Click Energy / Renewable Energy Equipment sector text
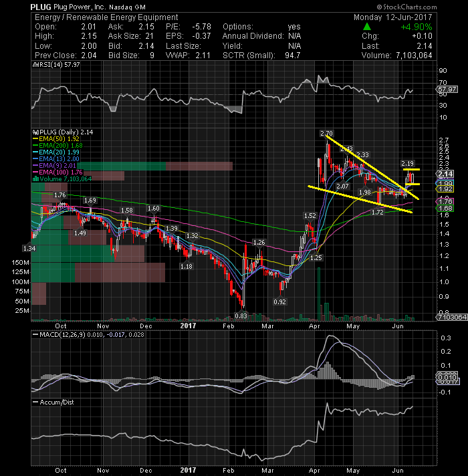 106,17
